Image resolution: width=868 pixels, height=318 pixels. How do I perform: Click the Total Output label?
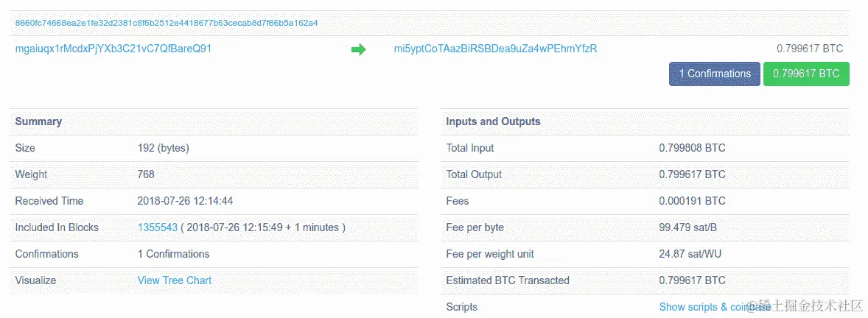(x=474, y=174)
